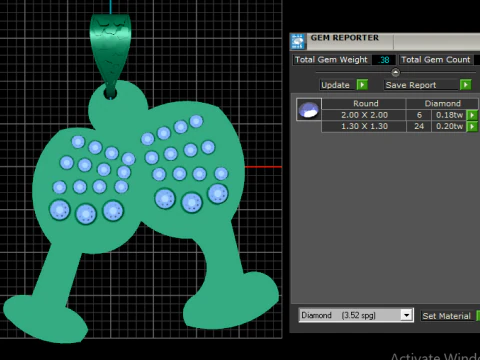This screenshot has width=480, height=360.
Task: Select the 2.00 X 2.00 size cell
Action: (x=364, y=115)
